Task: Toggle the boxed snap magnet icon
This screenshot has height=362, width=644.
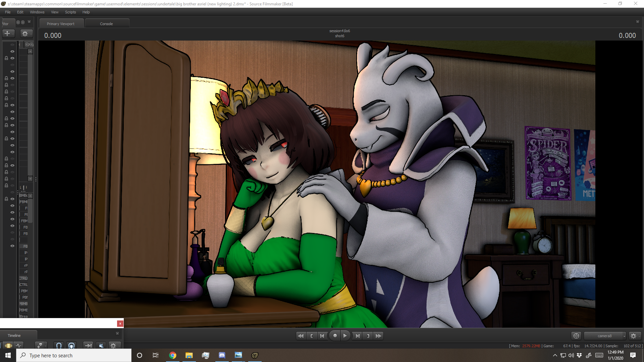Action: (71, 346)
